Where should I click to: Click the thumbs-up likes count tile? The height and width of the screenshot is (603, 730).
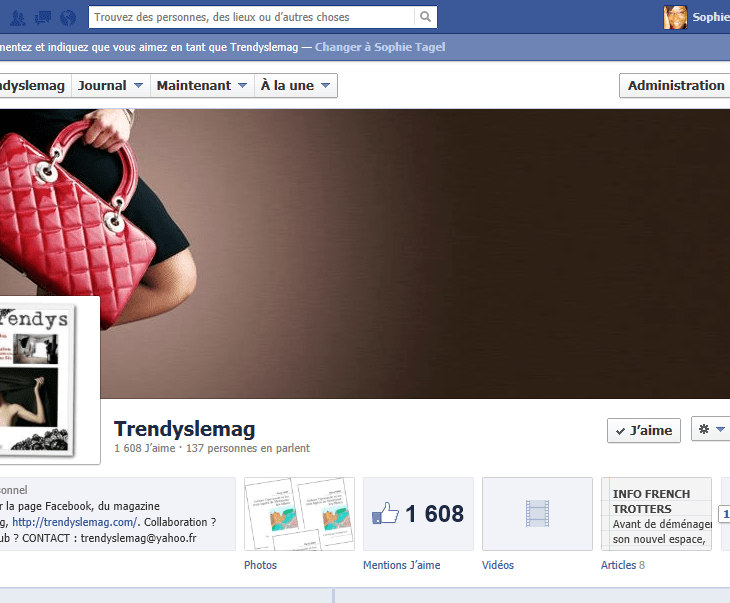[x=418, y=514]
